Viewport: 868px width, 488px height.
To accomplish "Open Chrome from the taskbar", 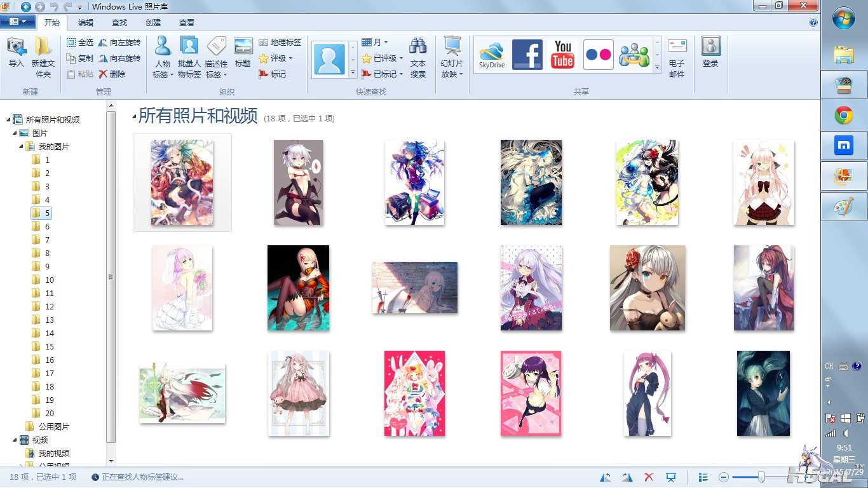I will pyautogui.click(x=844, y=115).
